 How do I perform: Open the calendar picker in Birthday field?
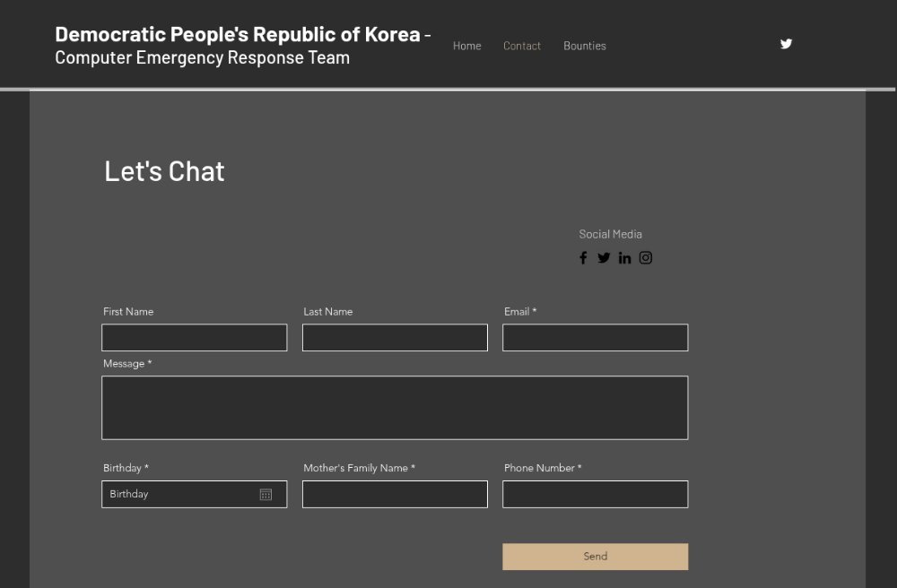tap(266, 494)
